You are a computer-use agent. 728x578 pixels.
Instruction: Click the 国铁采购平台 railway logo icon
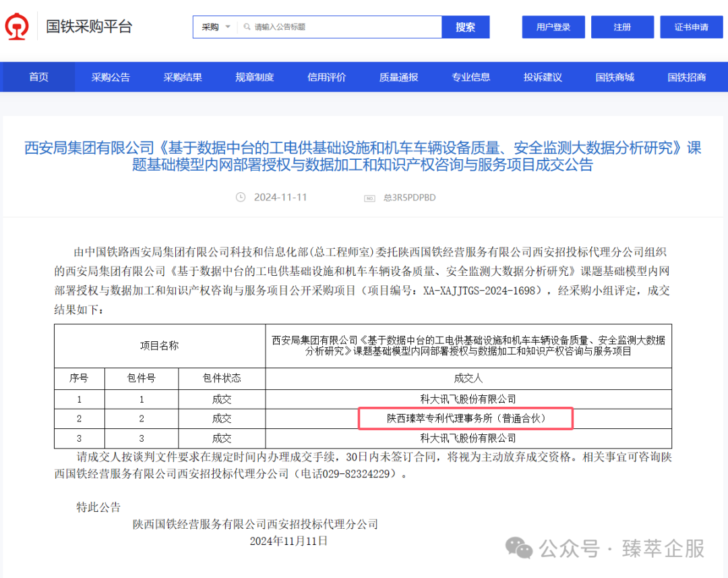[16, 26]
